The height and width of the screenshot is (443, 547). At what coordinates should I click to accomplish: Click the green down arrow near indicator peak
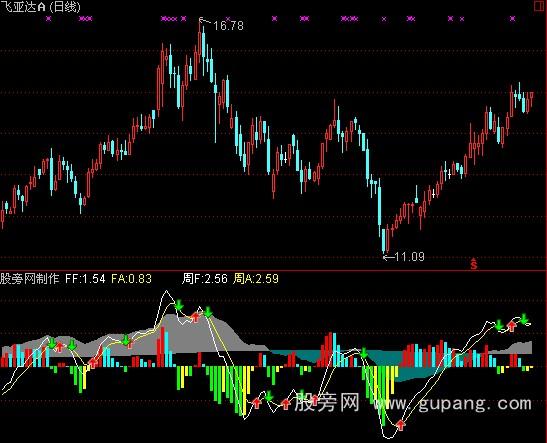tap(179, 305)
